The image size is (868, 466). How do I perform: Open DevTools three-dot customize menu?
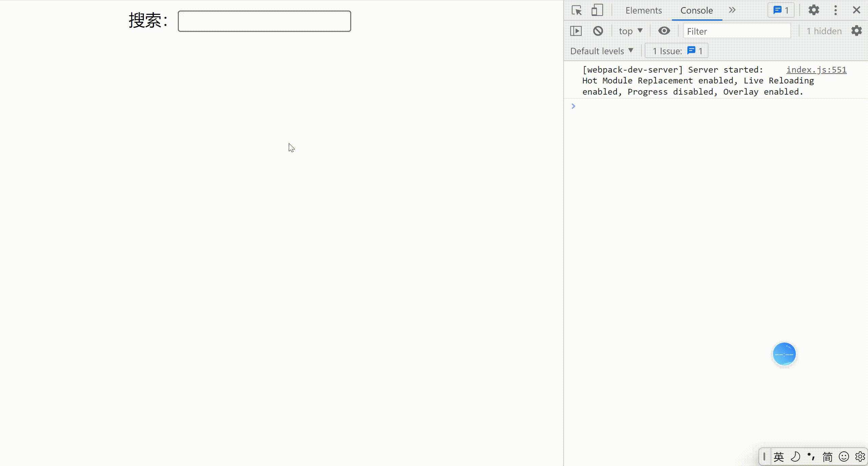point(835,10)
